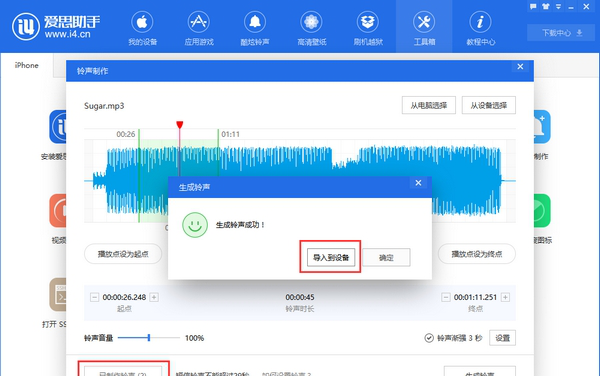
Task: Click the smiley success icon
Action: click(x=195, y=225)
